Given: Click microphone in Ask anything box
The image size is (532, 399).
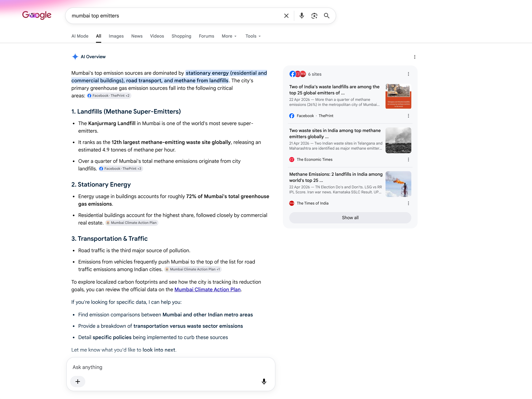Looking at the screenshot, I should tap(264, 381).
